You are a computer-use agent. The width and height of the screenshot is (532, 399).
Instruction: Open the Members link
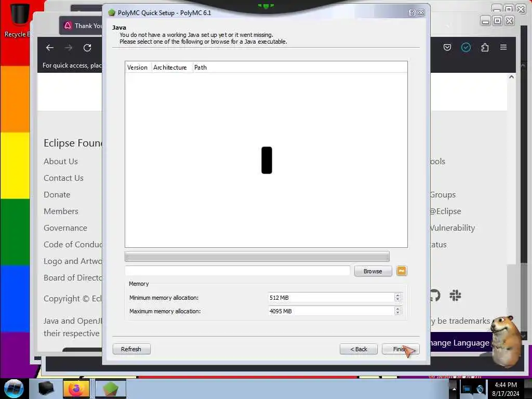click(x=61, y=211)
